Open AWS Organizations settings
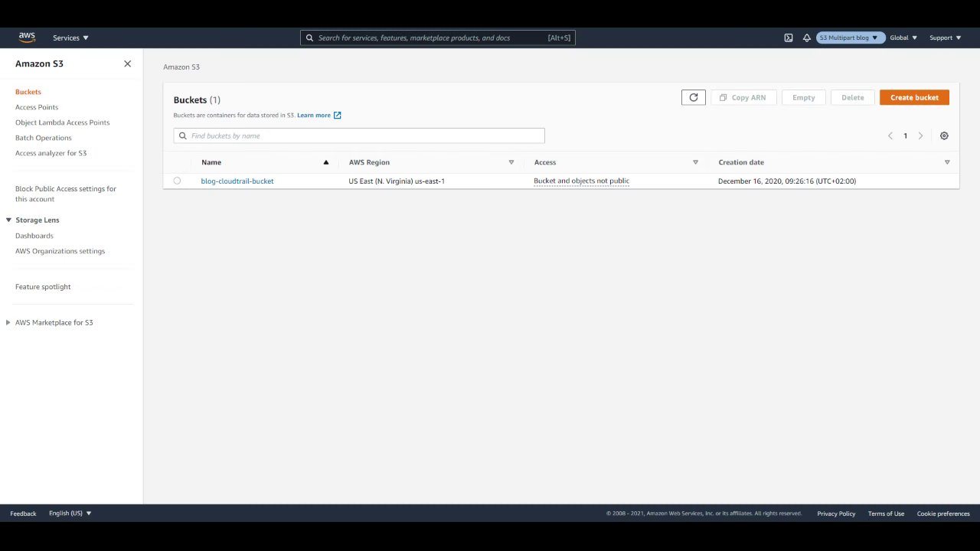The width and height of the screenshot is (980, 551). coord(60,251)
